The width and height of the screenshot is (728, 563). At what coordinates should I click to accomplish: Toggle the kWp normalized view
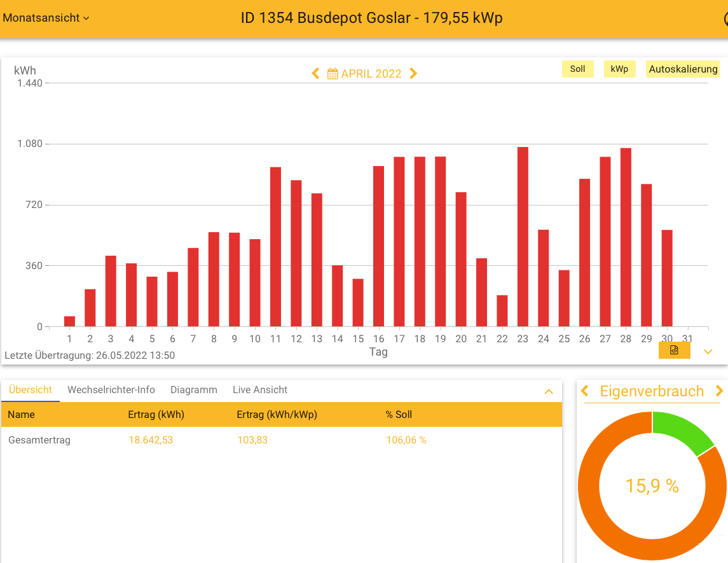[619, 69]
